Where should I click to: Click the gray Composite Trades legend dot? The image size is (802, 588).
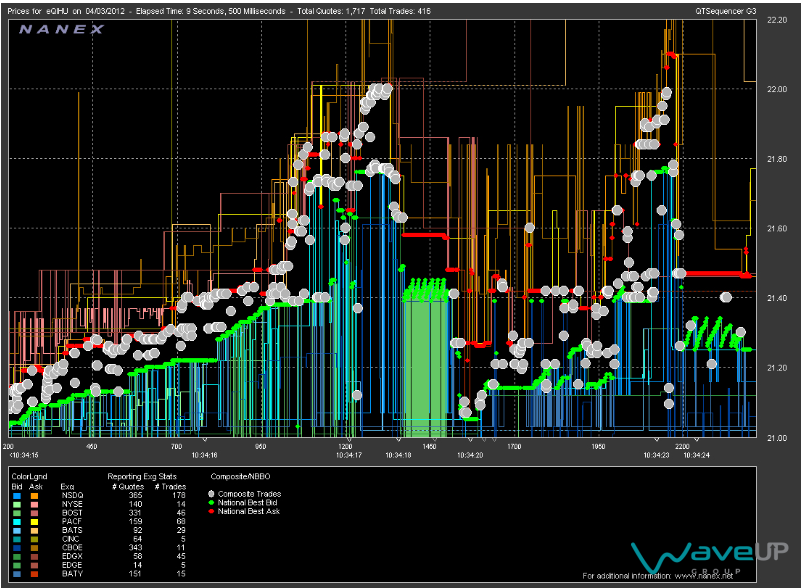(x=211, y=493)
